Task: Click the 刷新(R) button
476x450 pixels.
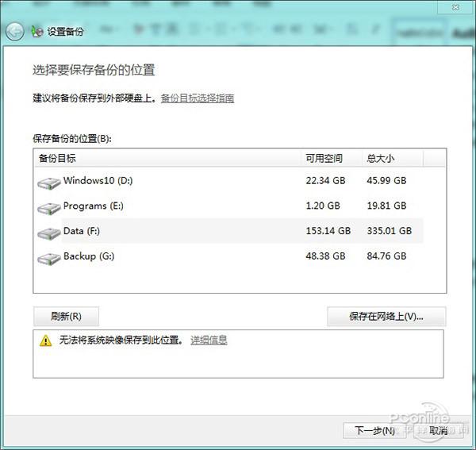Action: [x=66, y=317]
